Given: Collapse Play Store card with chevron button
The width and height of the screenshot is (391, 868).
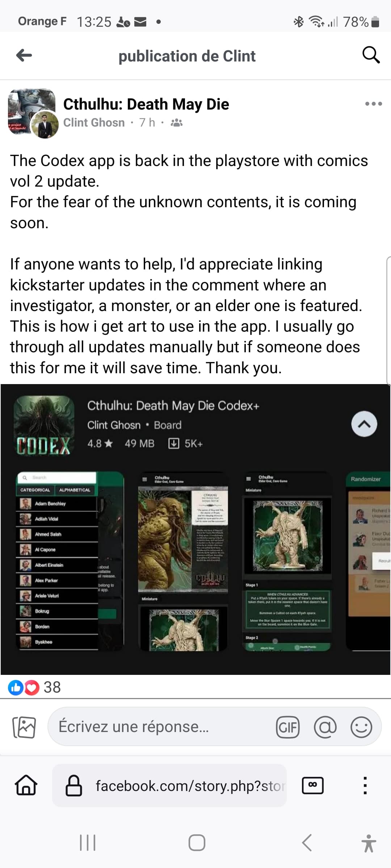Looking at the screenshot, I should [364, 424].
